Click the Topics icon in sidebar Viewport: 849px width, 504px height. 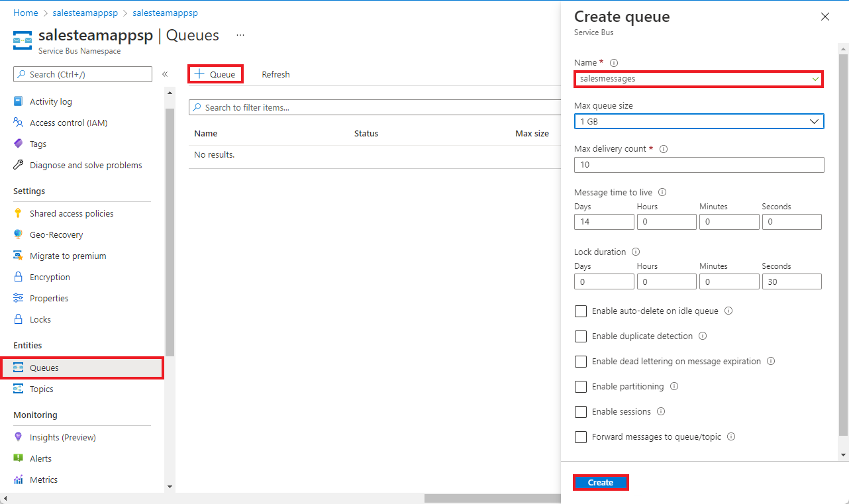click(19, 389)
